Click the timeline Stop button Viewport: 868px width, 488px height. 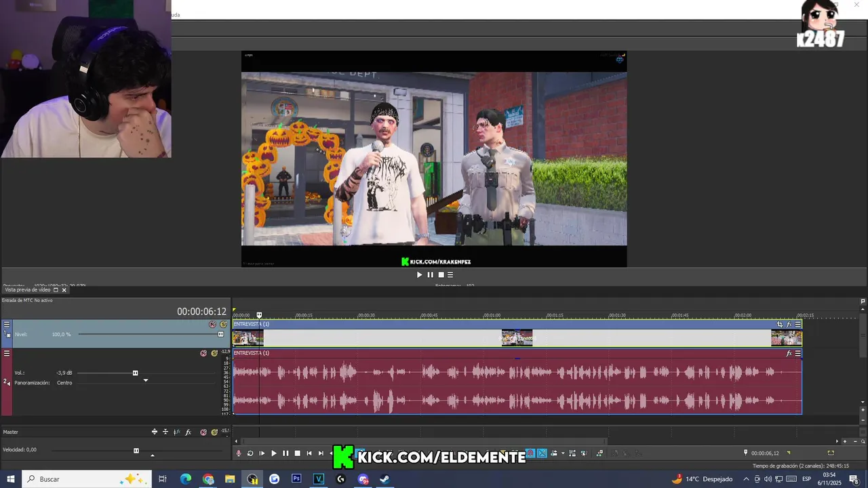click(297, 453)
